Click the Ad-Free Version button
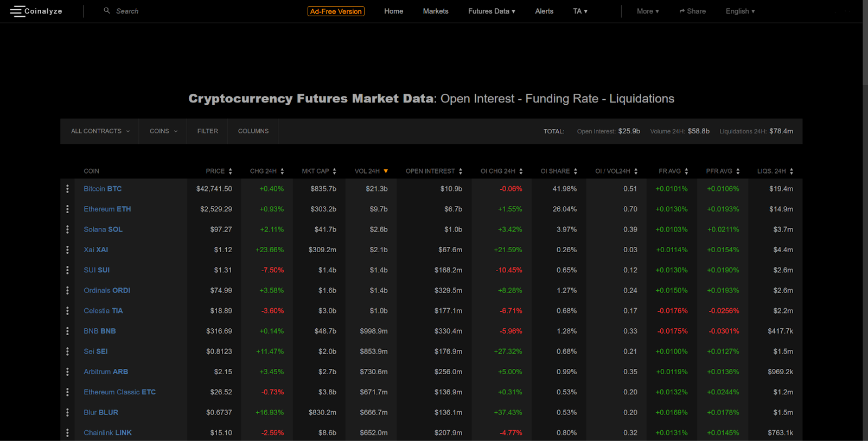Screen dimensions: 868x441 click(x=336, y=11)
